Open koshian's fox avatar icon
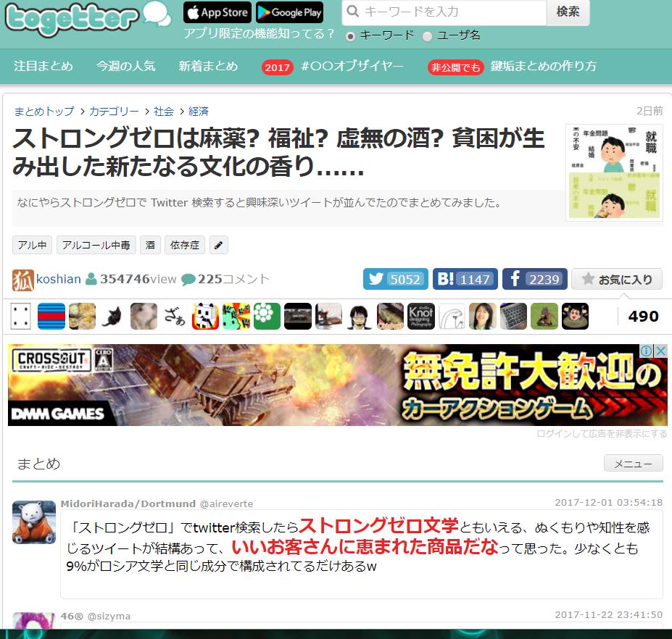This screenshot has width=672, height=639. coord(22,280)
